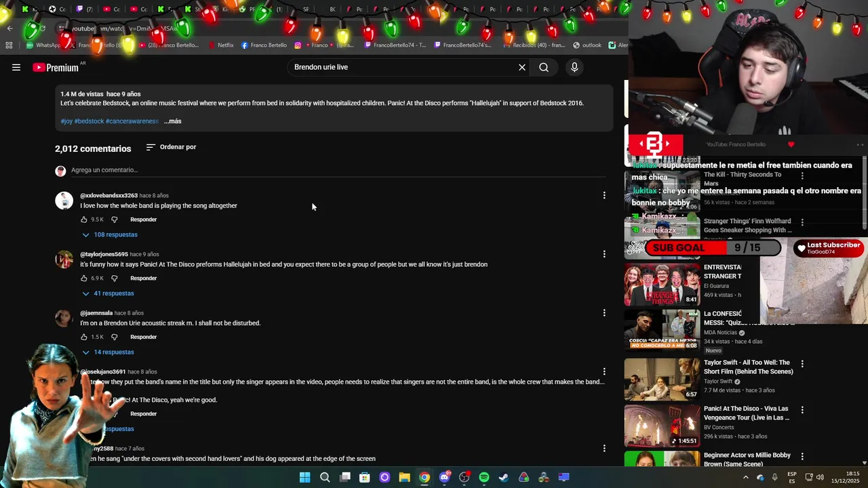The image size is (868, 488).
Task: Show hidden system tray icons
Action: point(745,477)
